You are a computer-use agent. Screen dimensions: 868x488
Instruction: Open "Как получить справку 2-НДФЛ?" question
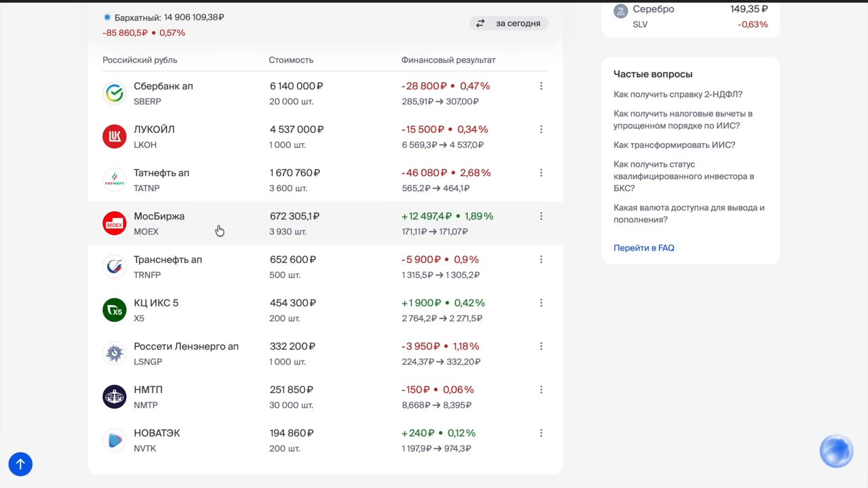678,95
